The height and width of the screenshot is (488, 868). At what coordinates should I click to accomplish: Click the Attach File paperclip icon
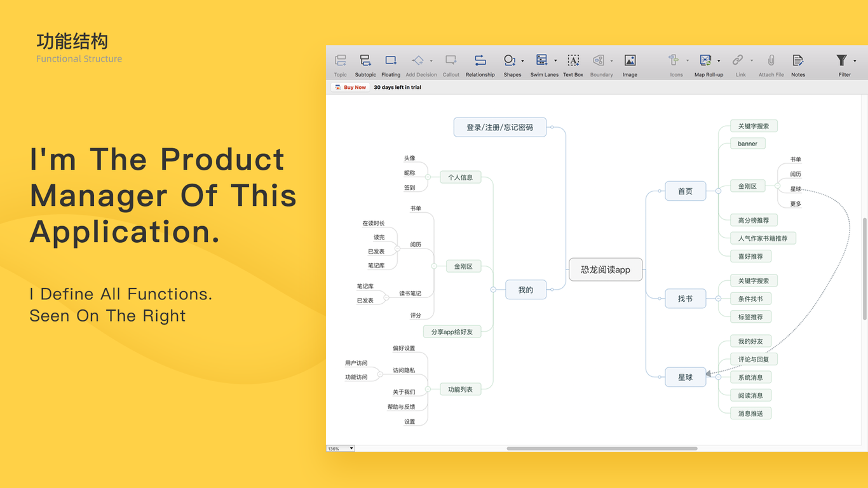(771, 60)
